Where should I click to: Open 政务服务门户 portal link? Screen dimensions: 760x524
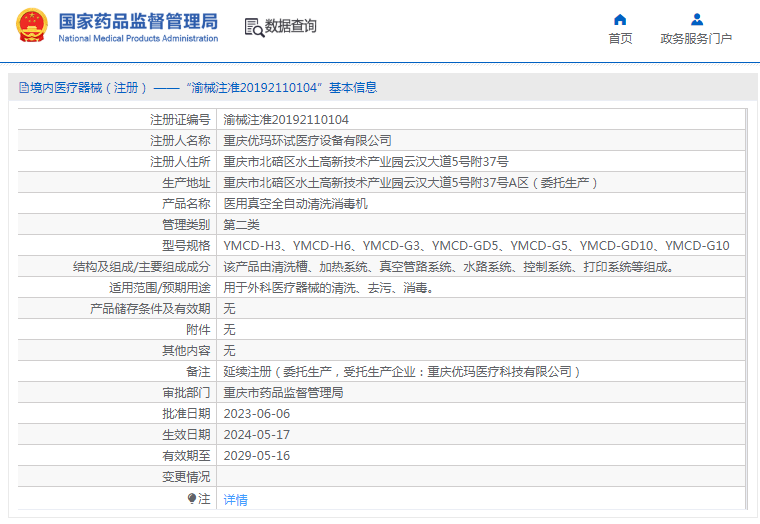(696, 38)
